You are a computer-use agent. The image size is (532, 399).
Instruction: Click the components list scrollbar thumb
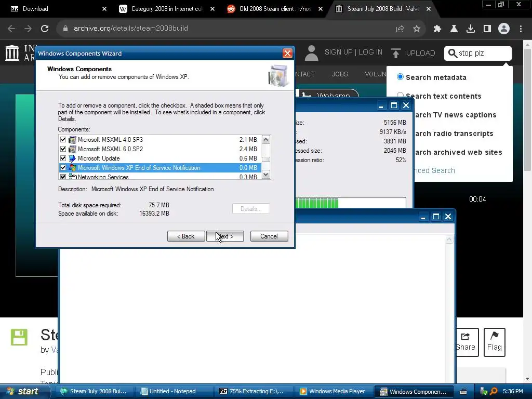tap(266, 159)
